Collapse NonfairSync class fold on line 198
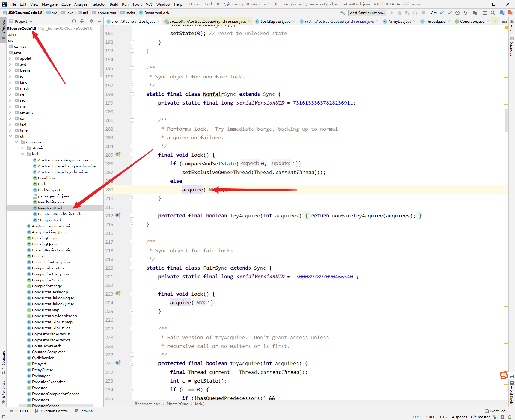This screenshot has width=515, height=420. point(132,94)
